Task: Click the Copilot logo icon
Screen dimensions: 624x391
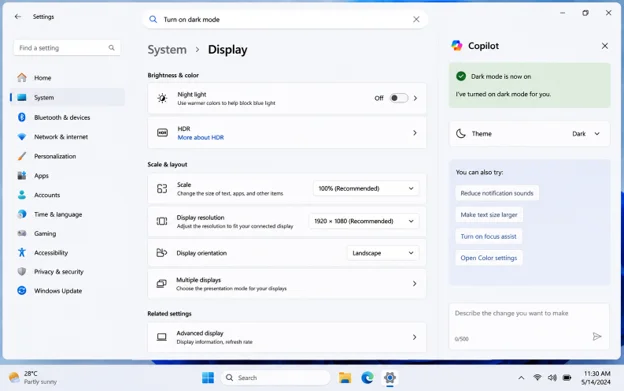Action: click(457, 46)
